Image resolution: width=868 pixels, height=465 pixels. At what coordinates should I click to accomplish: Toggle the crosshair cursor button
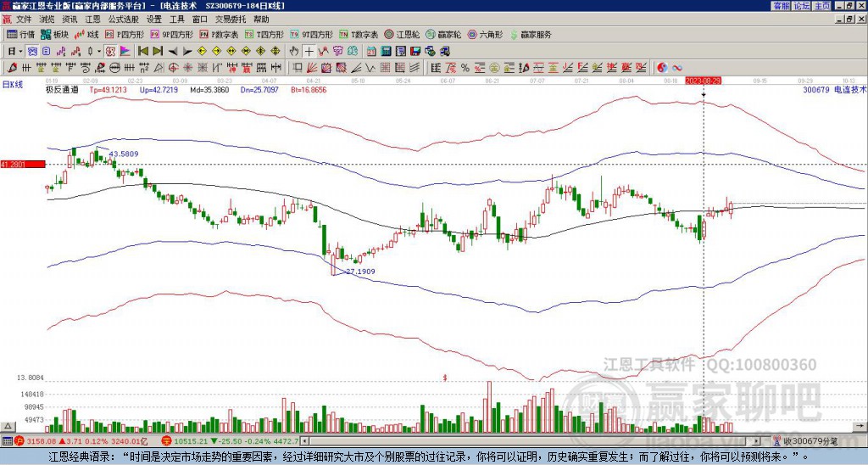click(x=309, y=52)
